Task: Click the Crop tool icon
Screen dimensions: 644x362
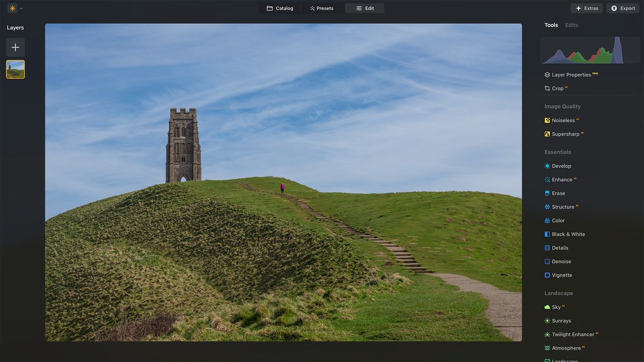Action: point(547,88)
